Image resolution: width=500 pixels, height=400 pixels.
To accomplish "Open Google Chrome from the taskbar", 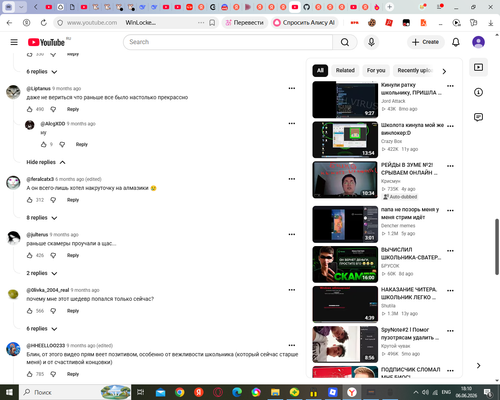I will 180,392.
